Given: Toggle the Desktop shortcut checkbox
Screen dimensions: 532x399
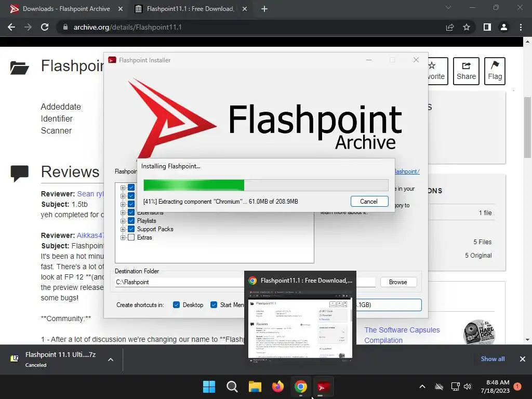Looking at the screenshot, I should [176, 304].
